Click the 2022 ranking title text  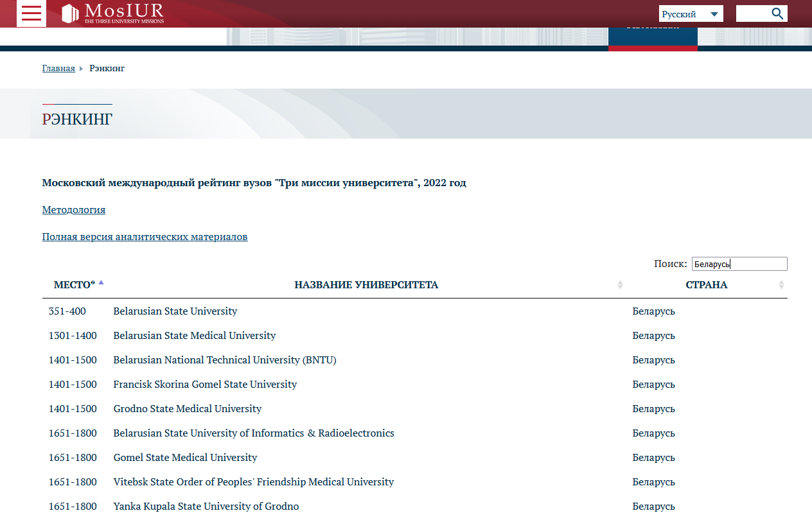click(x=254, y=183)
